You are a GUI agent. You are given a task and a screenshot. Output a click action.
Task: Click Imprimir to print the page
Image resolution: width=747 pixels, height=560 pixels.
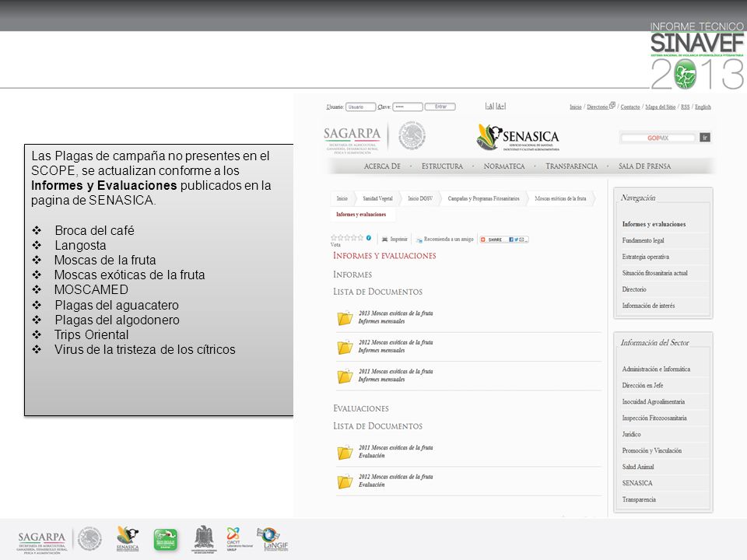coord(398,239)
